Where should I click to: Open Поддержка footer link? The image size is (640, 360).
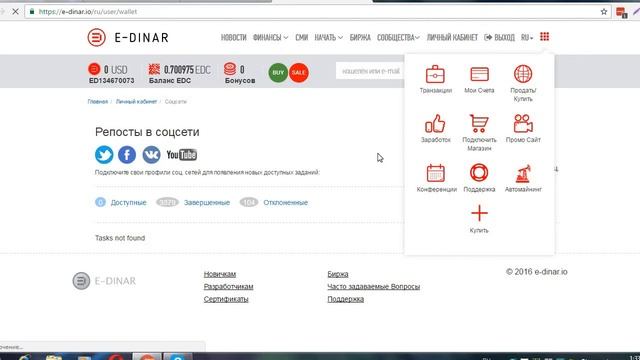pos(345,299)
